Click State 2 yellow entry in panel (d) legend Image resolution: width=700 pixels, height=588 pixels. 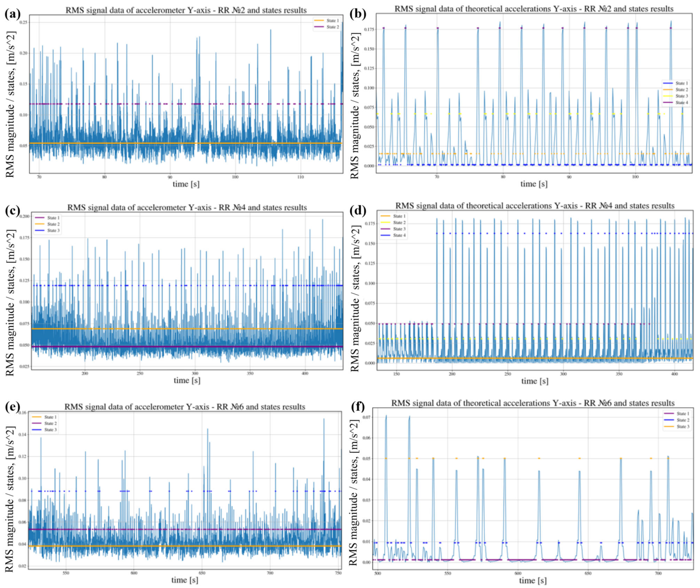tap(399, 222)
